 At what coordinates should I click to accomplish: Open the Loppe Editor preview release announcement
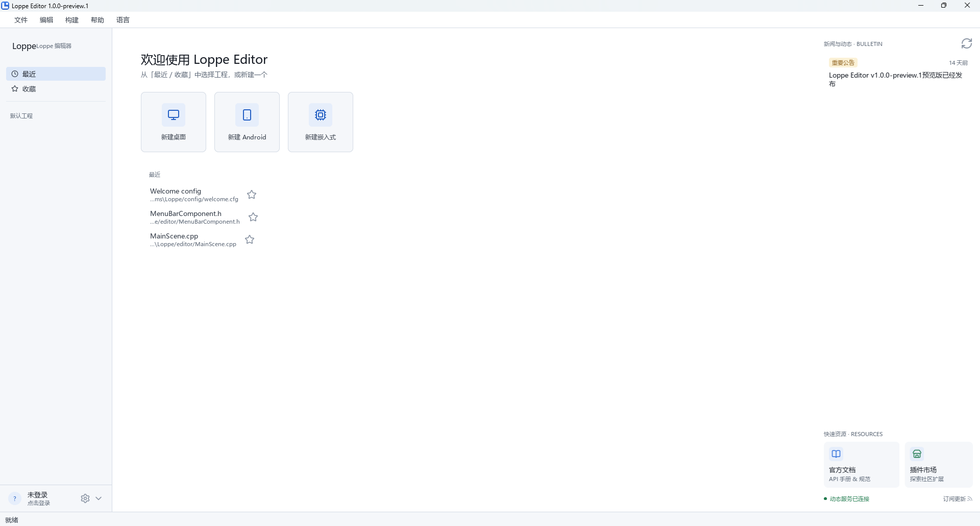click(896, 79)
